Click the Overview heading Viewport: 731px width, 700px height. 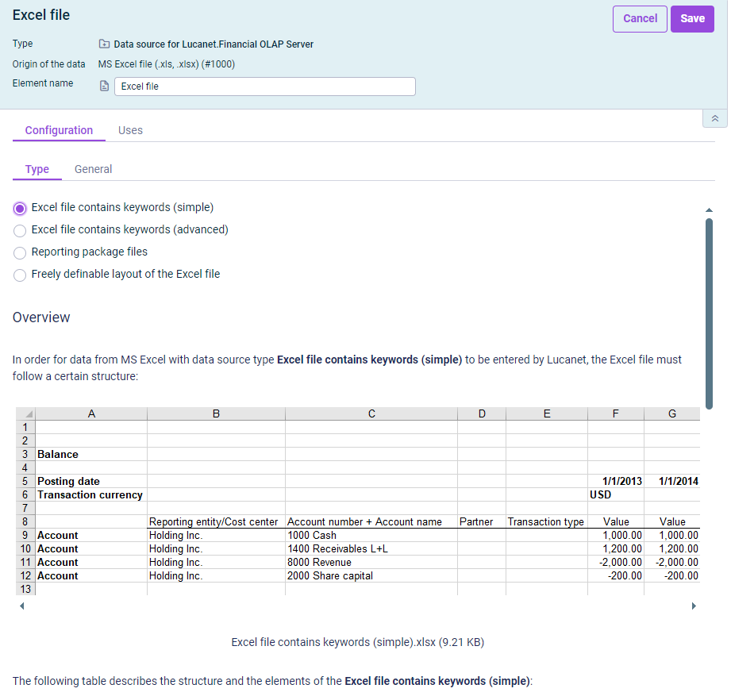click(x=41, y=317)
